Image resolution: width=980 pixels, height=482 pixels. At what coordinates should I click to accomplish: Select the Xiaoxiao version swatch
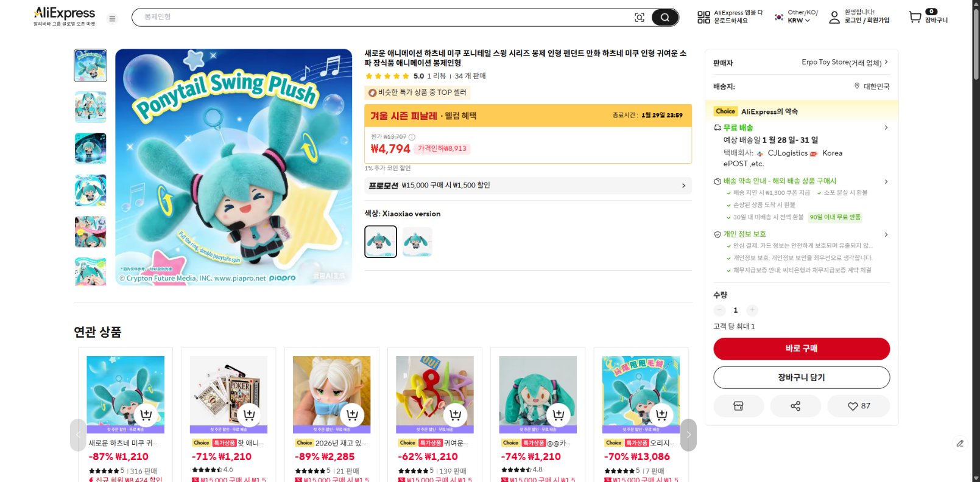pyautogui.click(x=380, y=242)
